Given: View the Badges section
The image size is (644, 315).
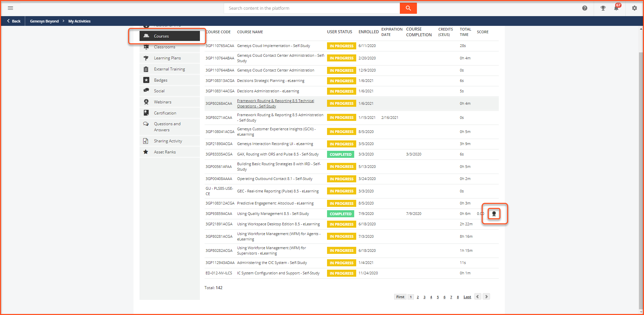Looking at the screenshot, I should point(160,80).
